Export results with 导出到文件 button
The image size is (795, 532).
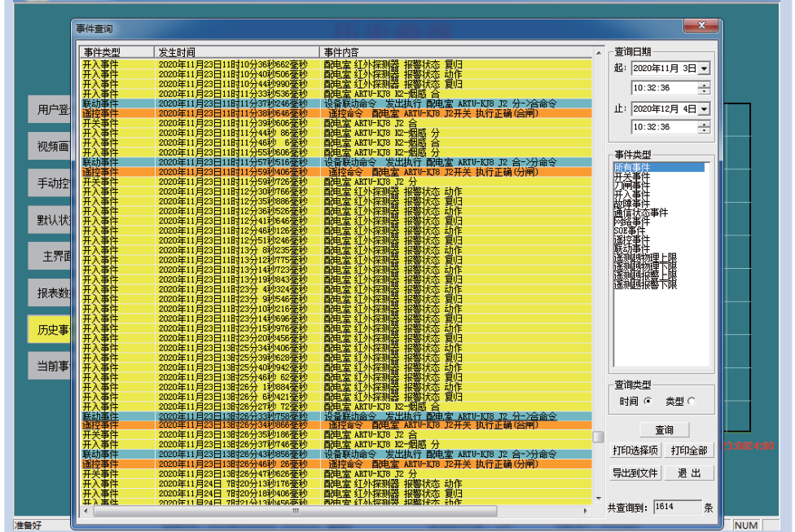click(635, 473)
